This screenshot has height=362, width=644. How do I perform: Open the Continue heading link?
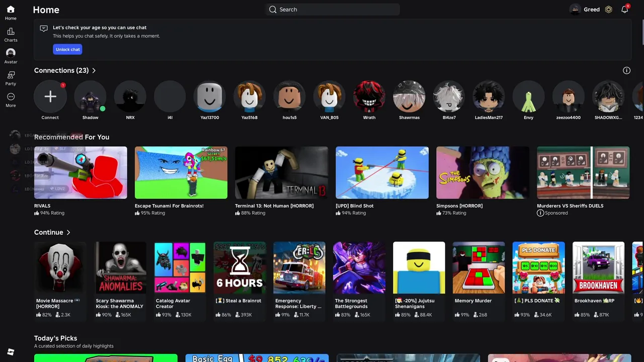tap(49, 232)
